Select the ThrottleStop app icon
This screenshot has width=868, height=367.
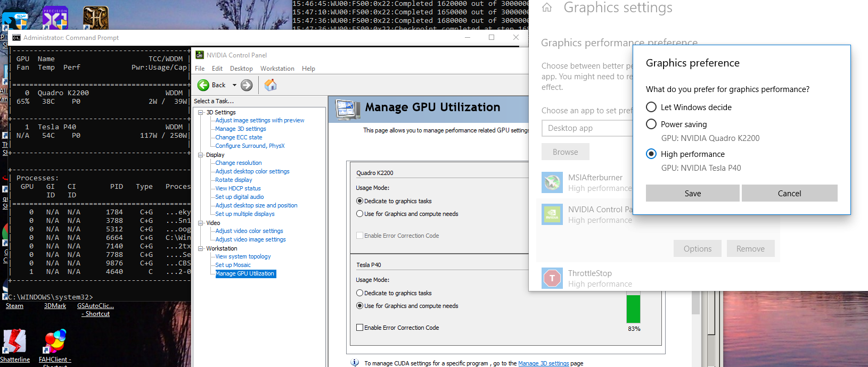coord(552,278)
